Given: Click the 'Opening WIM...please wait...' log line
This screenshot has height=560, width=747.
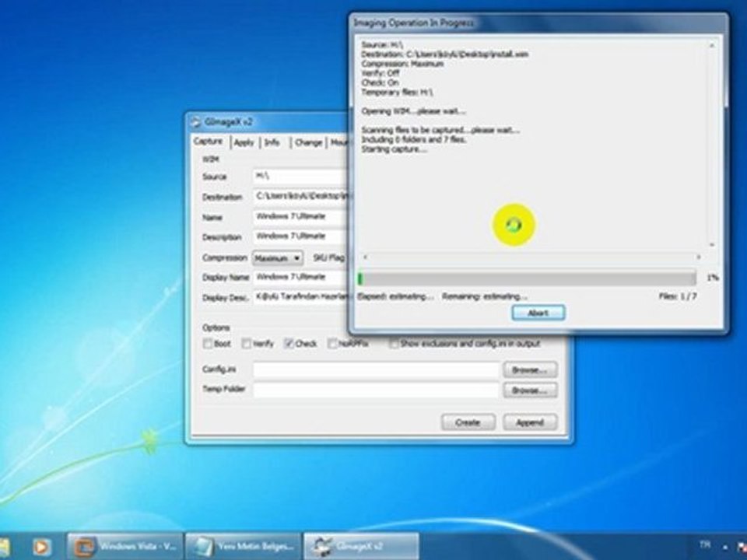Looking at the screenshot, I should [x=413, y=111].
